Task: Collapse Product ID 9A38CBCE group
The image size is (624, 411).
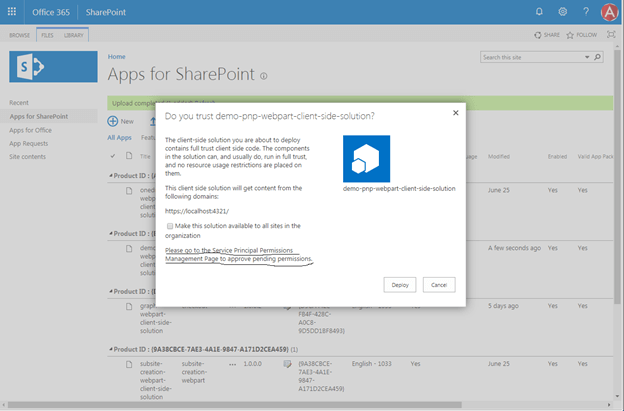Action: (111, 349)
